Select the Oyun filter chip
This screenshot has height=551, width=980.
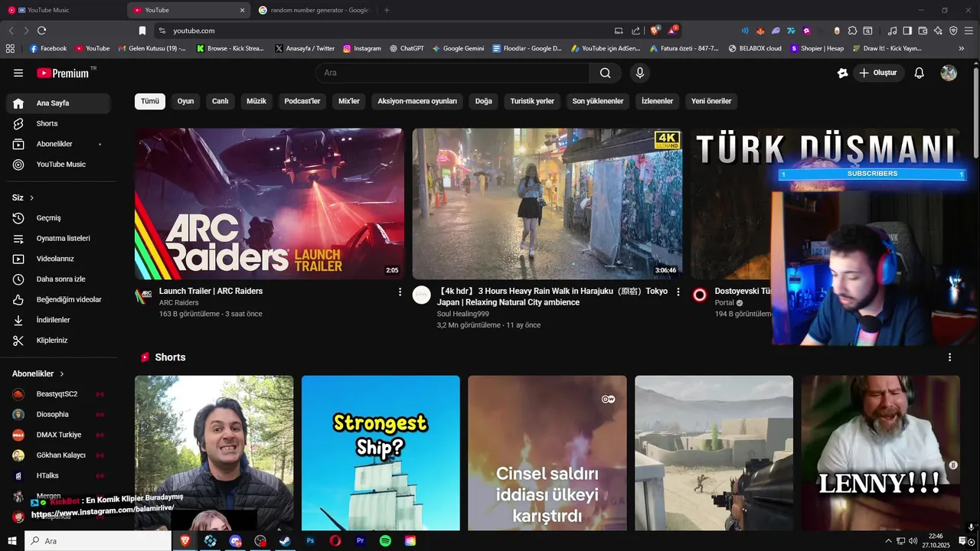[185, 101]
